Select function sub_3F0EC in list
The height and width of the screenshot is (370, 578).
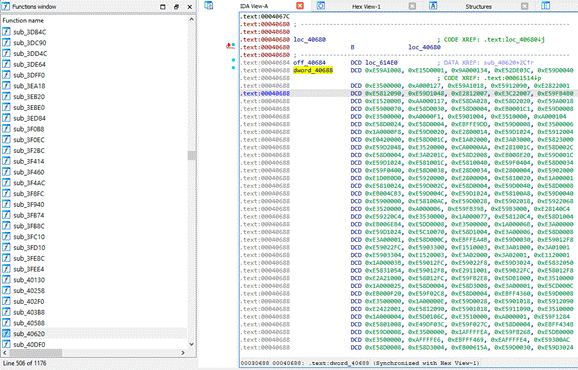[29, 140]
